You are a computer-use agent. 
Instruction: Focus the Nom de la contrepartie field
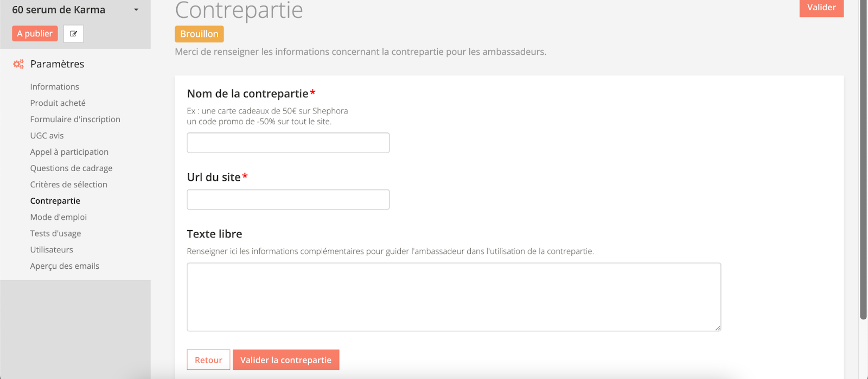pyautogui.click(x=288, y=143)
